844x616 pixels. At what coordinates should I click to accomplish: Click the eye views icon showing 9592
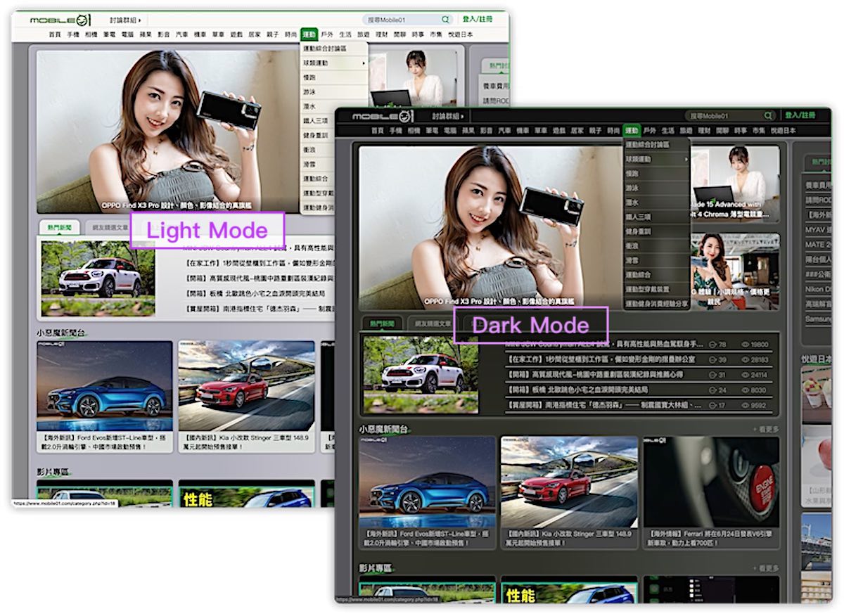click(746, 406)
